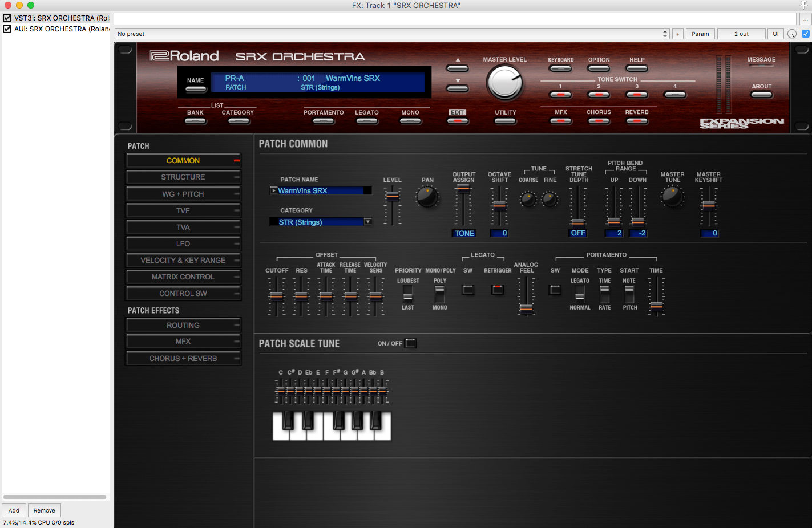Click the FINE tune knob
Viewport: 812px width, 528px height.
click(550, 199)
